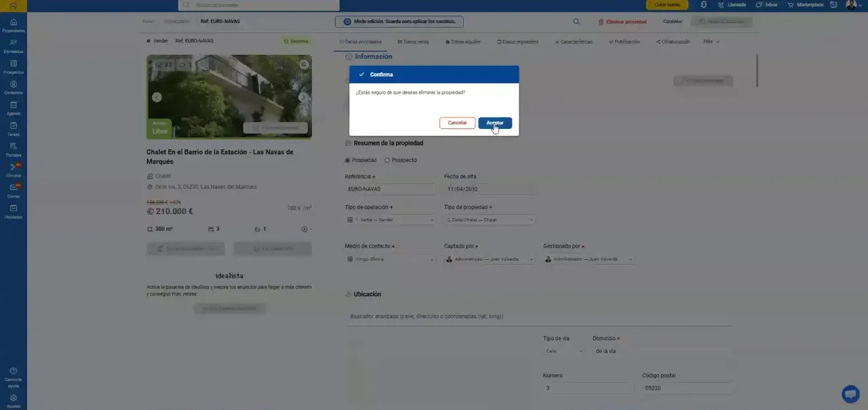Open Correo in the left sidebar
Image resolution: width=868 pixels, height=410 pixels.
click(x=14, y=191)
